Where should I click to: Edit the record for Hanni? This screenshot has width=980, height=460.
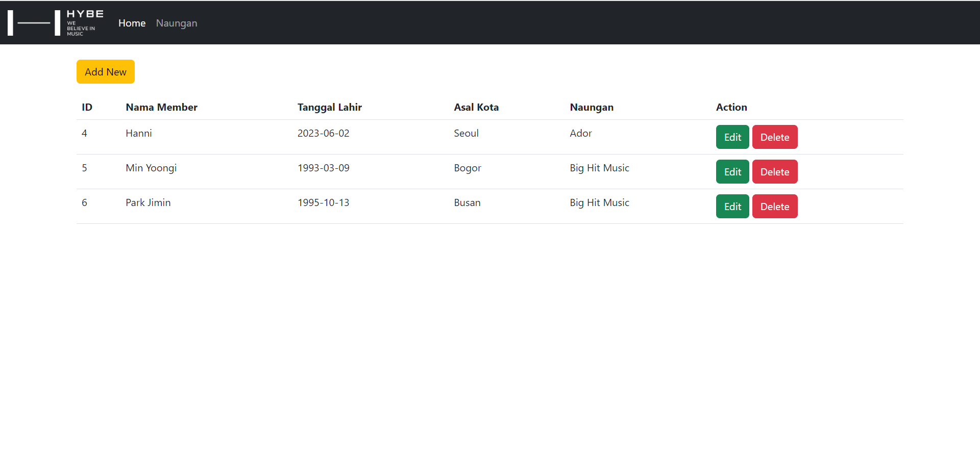(732, 137)
